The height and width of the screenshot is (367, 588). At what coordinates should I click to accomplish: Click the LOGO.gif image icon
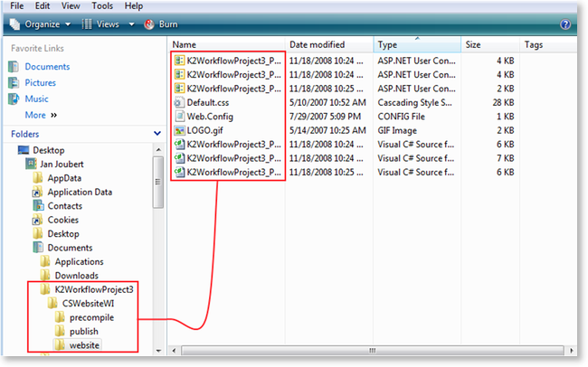180,130
